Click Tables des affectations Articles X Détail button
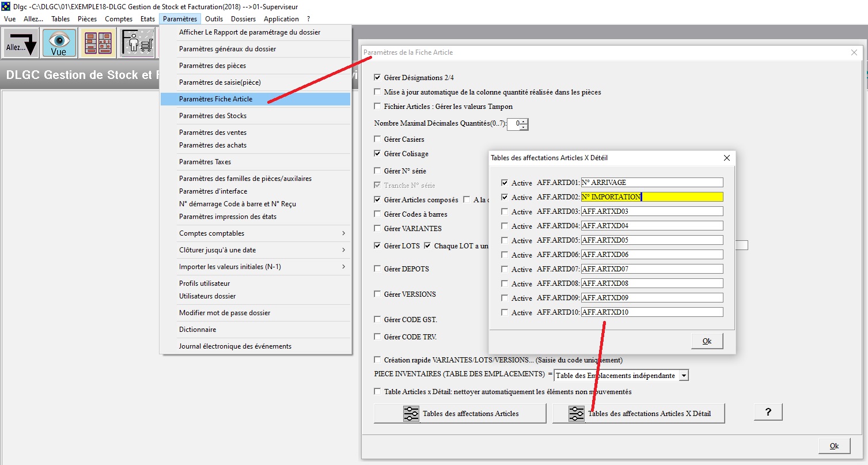868x465 pixels. [639, 414]
